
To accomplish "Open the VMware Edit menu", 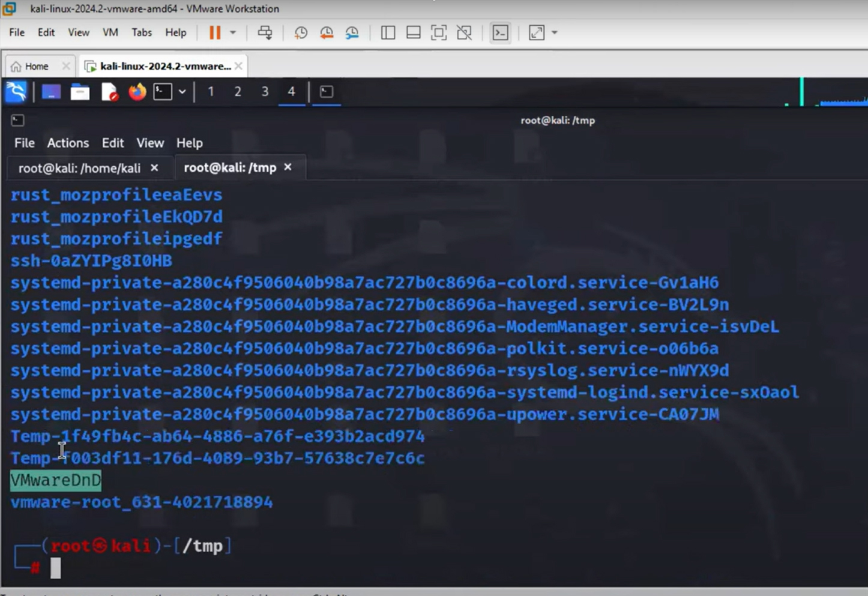I will (46, 32).
